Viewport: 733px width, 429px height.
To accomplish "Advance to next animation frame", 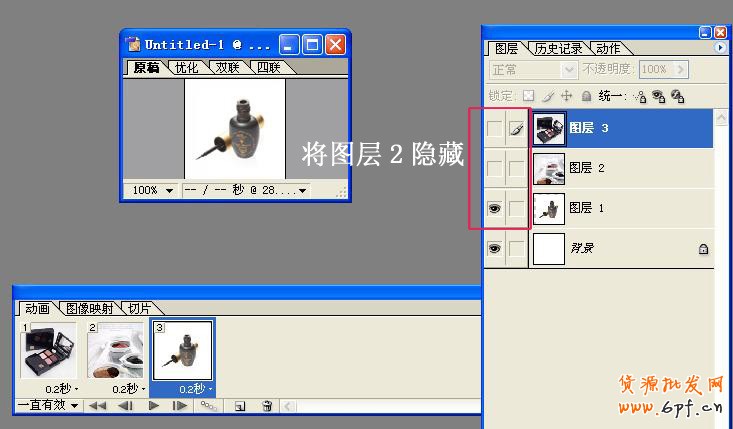I will coord(180,406).
